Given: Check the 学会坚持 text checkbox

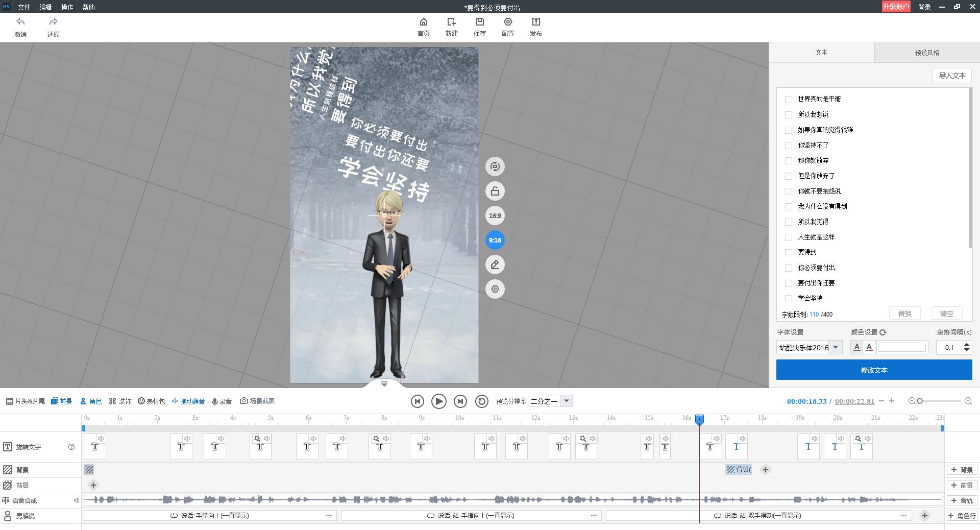Looking at the screenshot, I should coord(789,298).
